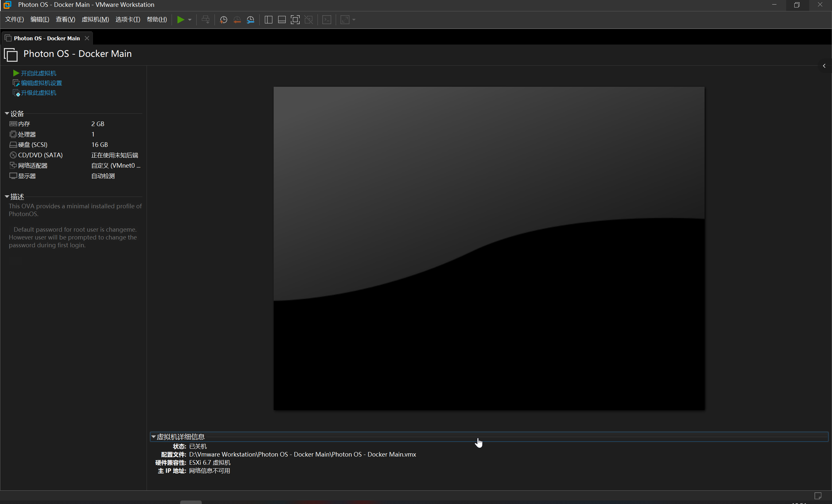Select the Photon OS - Docker Main tab
This screenshot has height=504, width=832.
(47, 38)
